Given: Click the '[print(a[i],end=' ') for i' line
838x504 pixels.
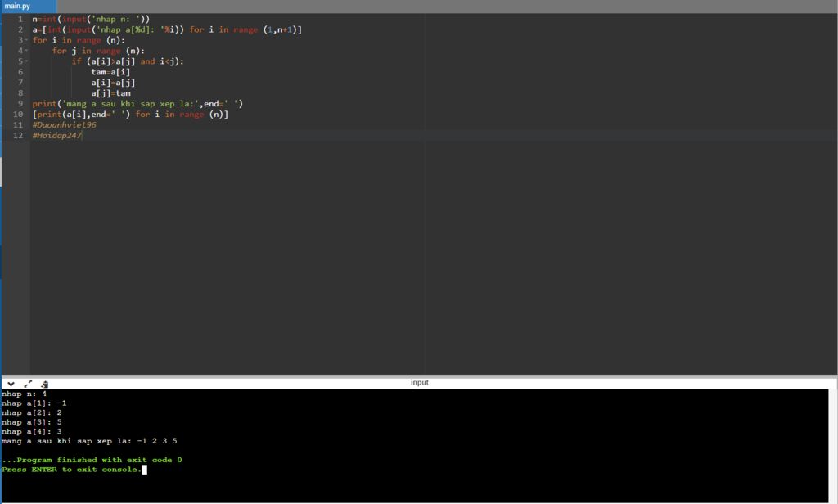Looking at the screenshot, I should click(130, 115).
